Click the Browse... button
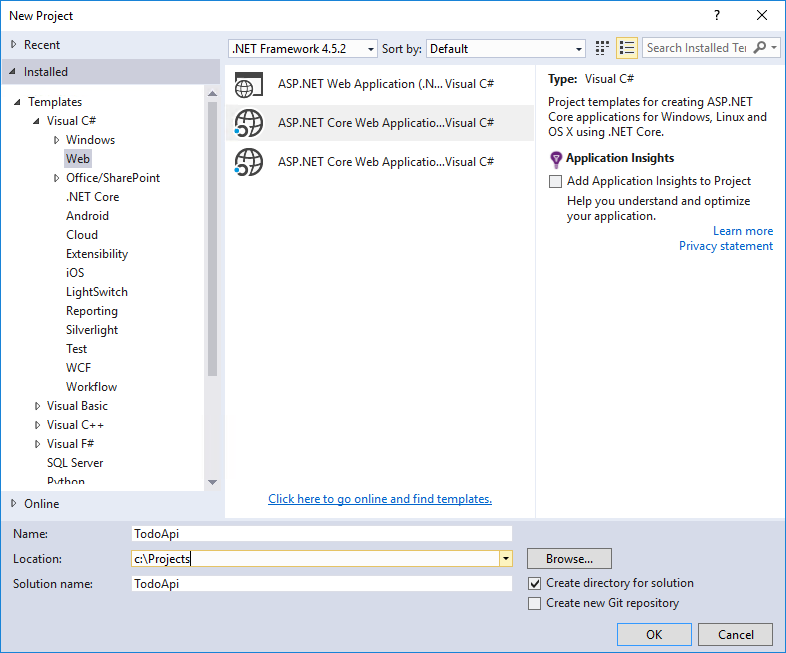 [x=569, y=559]
